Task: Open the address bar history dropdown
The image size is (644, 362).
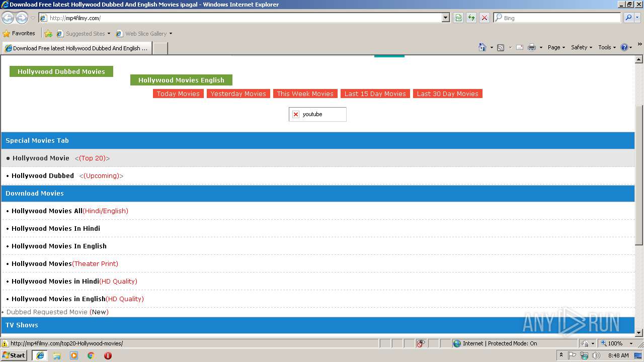Action: (x=445, y=18)
